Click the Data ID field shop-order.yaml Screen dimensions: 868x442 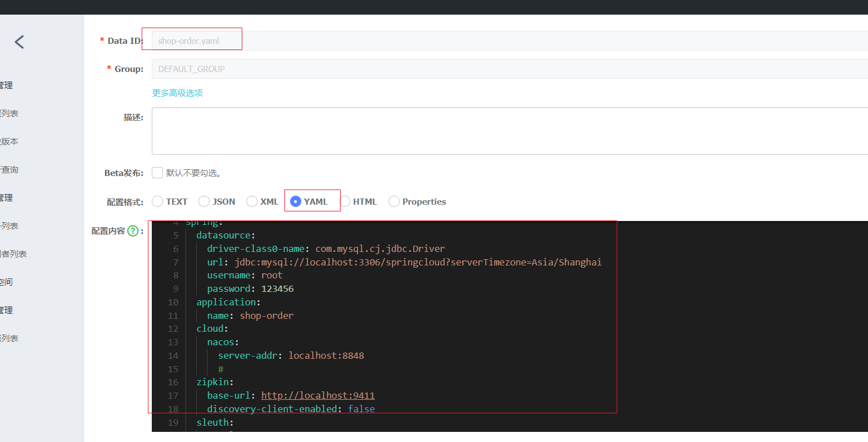510,40
